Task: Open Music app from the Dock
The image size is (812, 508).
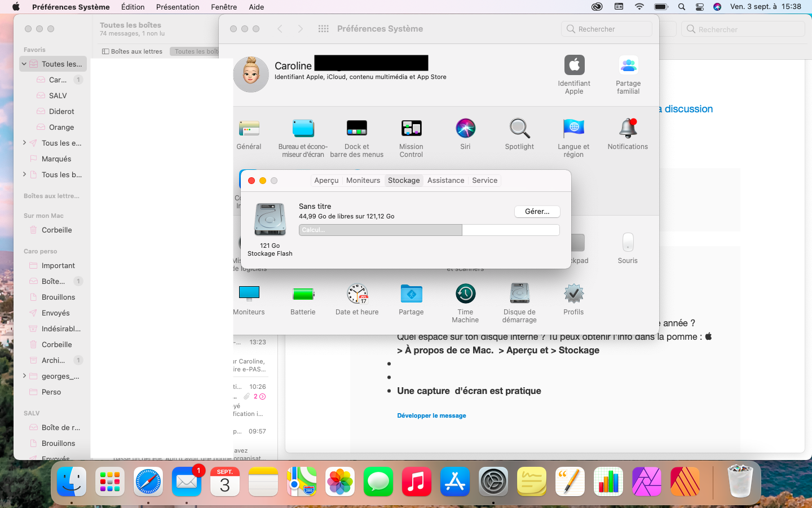Action: (x=417, y=482)
